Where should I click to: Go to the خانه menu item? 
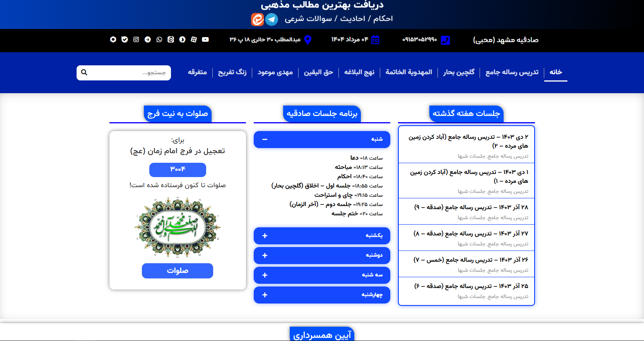(x=556, y=72)
